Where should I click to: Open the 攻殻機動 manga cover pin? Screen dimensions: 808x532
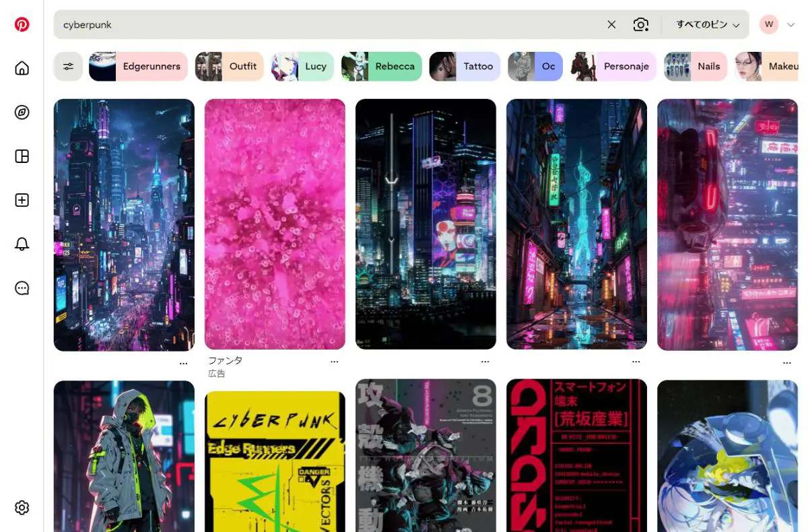click(x=426, y=455)
